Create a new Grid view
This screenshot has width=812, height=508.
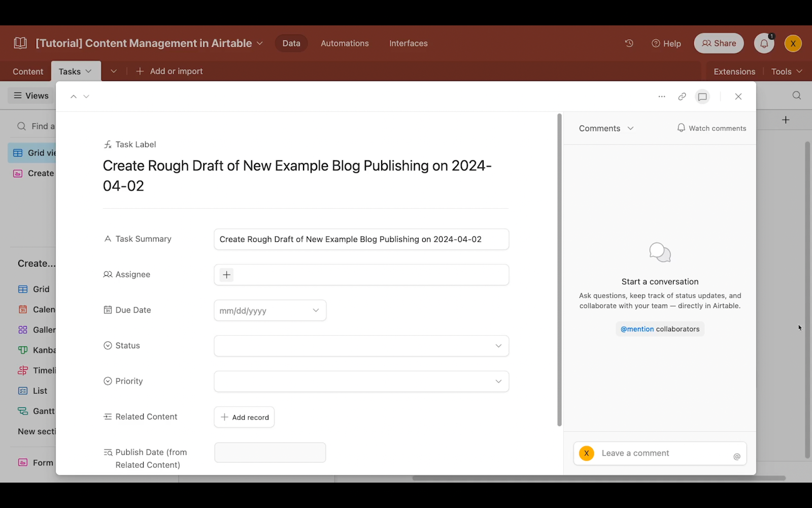tap(33, 289)
